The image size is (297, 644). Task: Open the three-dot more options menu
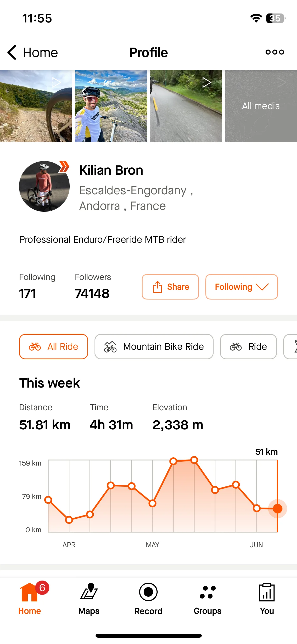(x=275, y=52)
